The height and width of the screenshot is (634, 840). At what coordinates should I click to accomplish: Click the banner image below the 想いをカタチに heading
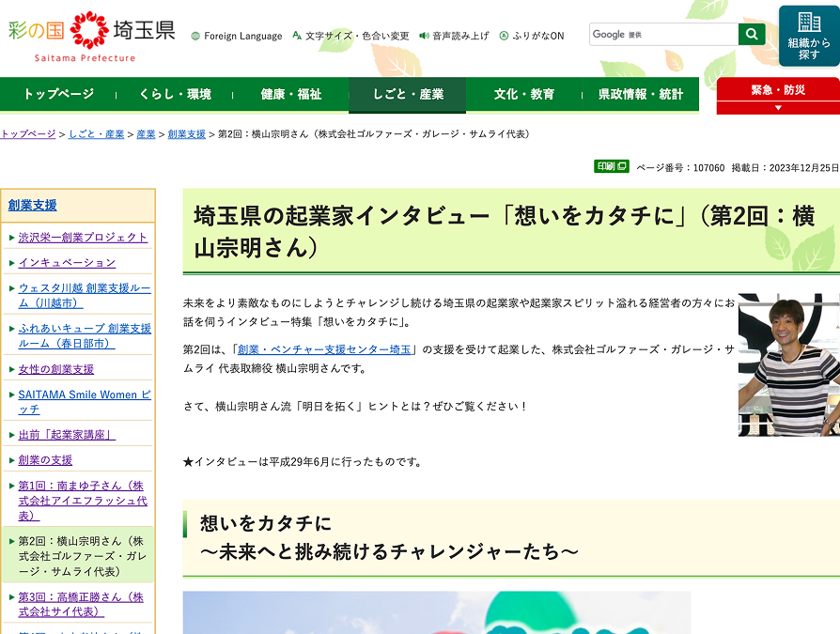coord(437,612)
